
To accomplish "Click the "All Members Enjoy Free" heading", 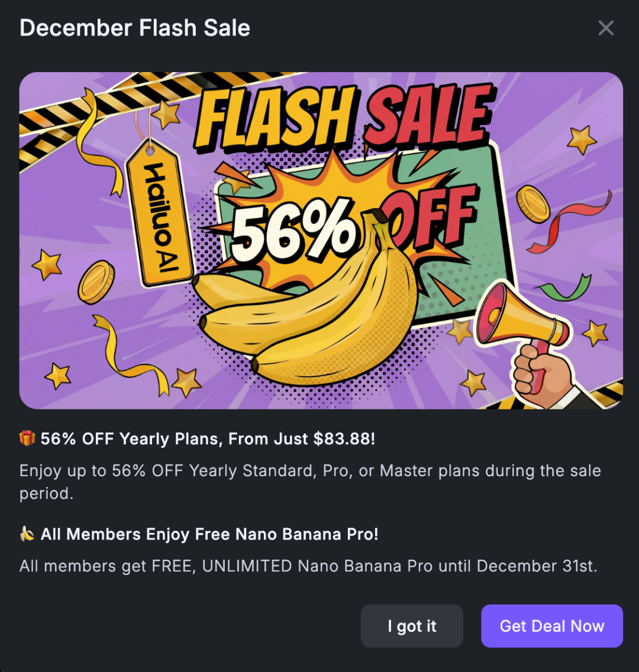I will point(209,534).
